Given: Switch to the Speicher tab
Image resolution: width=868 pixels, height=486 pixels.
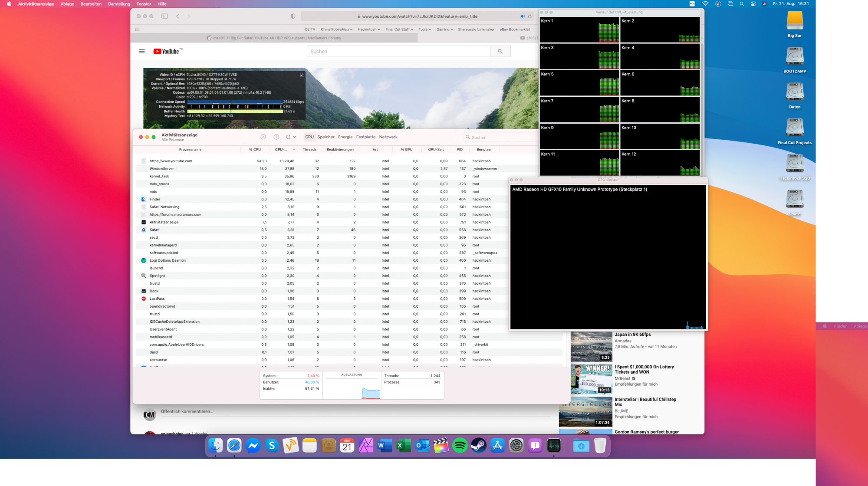Looking at the screenshot, I should (325, 137).
